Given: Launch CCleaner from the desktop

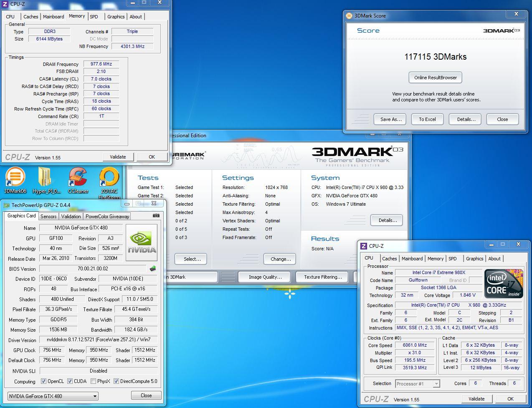Looking at the screenshot, I should point(78,180).
